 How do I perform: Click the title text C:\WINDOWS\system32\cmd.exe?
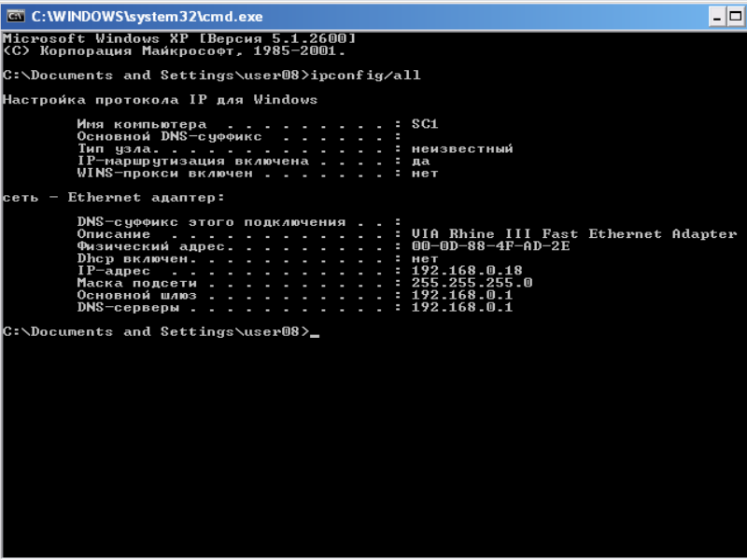(148, 17)
